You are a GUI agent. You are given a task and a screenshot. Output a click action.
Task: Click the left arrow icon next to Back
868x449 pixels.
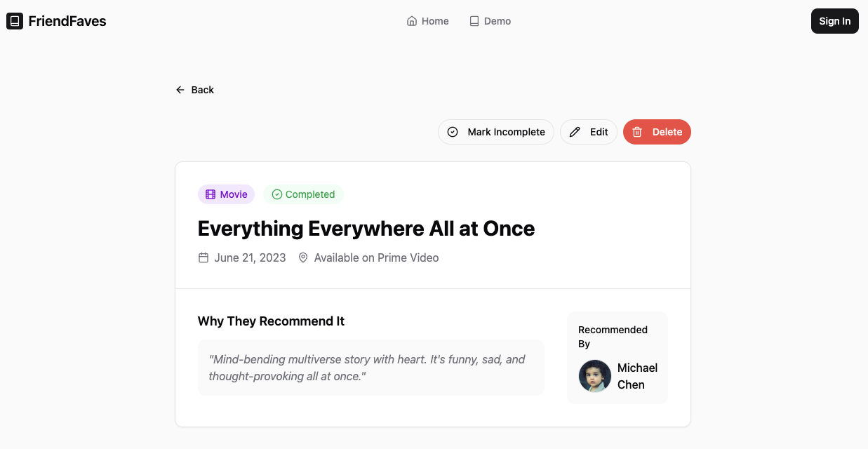tap(180, 90)
